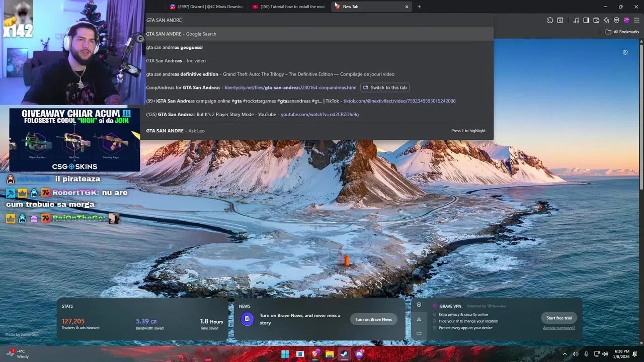Open the Brave Wallet icon
Screen dimensions: 644x362
(x=596, y=20)
